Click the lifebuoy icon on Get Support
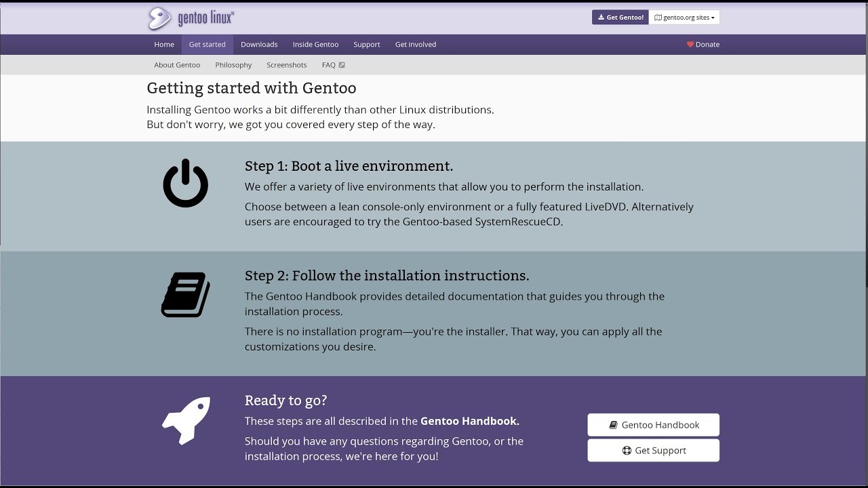The height and width of the screenshot is (488, 868). [x=627, y=451]
